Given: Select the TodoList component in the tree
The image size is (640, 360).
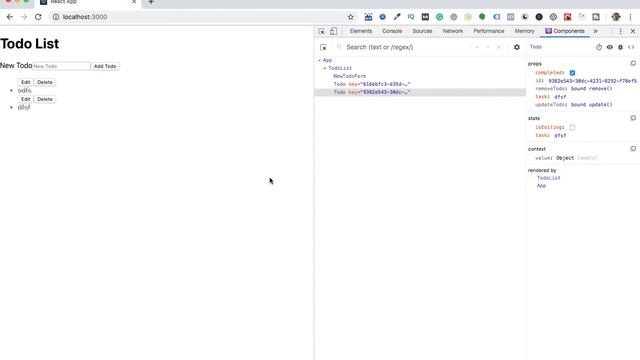Looking at the screenshot, I should click(x=340, y=68).
